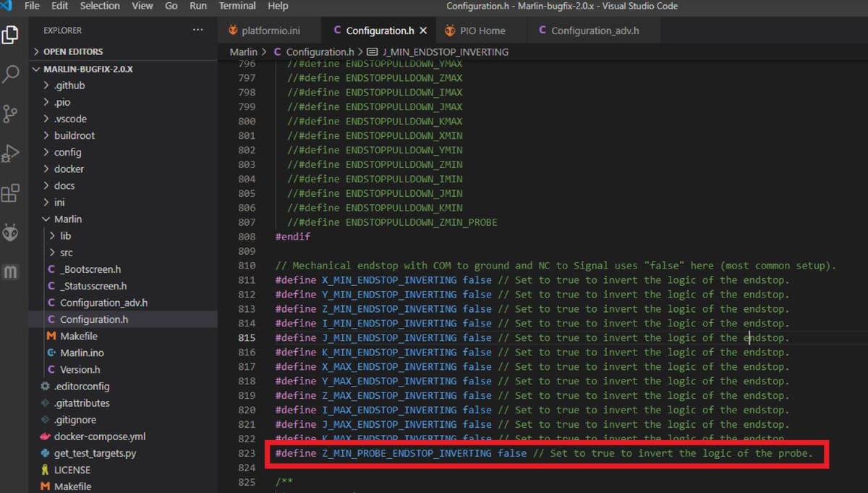This screenshot has height=493, width=868.
Task: Open the Go menu
Action: pyautogui.click(x=171, y=6)
